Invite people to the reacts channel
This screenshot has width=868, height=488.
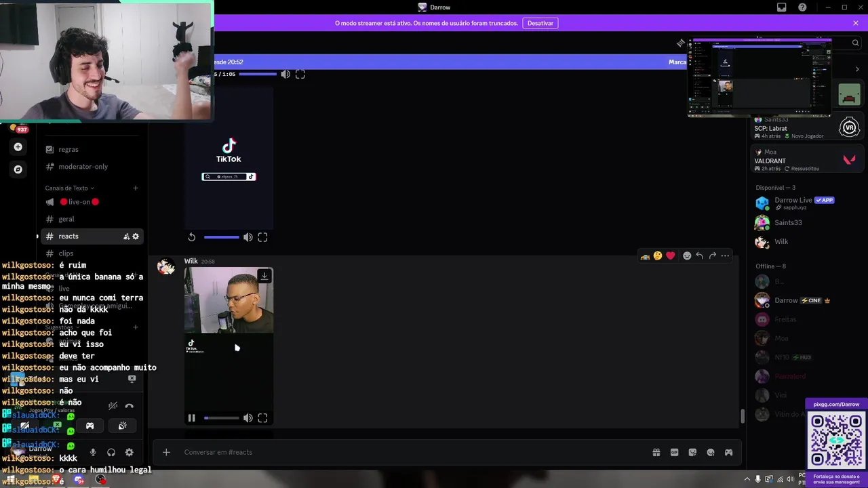tap(126, 237)
